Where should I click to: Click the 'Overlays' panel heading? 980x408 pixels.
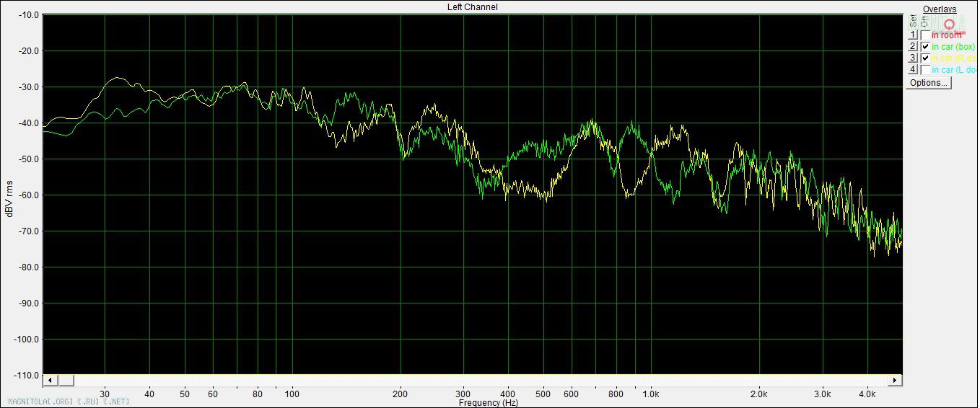(940, 9)
